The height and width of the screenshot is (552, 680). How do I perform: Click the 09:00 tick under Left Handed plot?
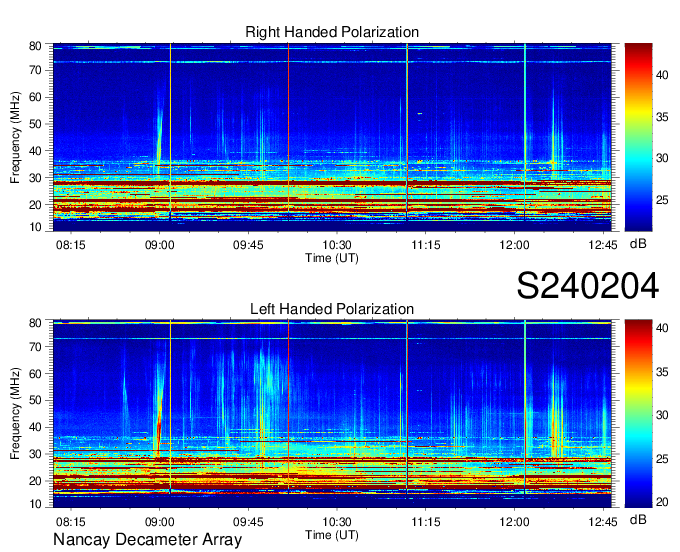pyautogui.click(x=160, y=522)
